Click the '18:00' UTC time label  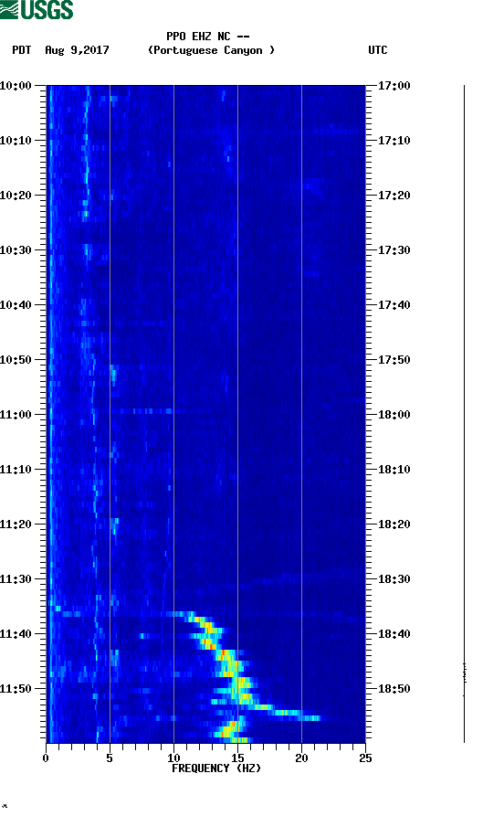pos(394,414)
